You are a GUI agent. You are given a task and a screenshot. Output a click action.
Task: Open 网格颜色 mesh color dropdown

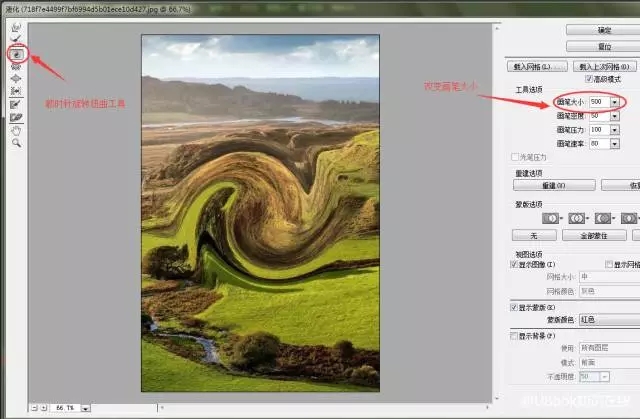pos(609,291)
